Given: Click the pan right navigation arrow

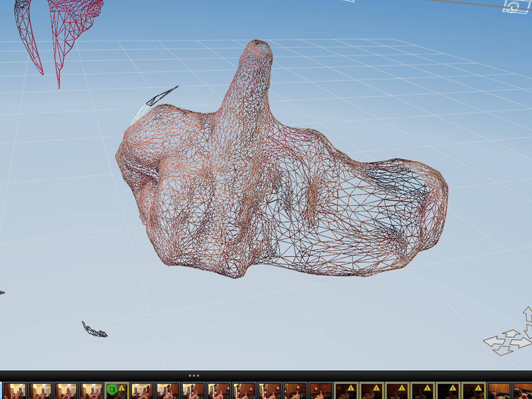Looking at the screenshot, I should coord(522,342).
